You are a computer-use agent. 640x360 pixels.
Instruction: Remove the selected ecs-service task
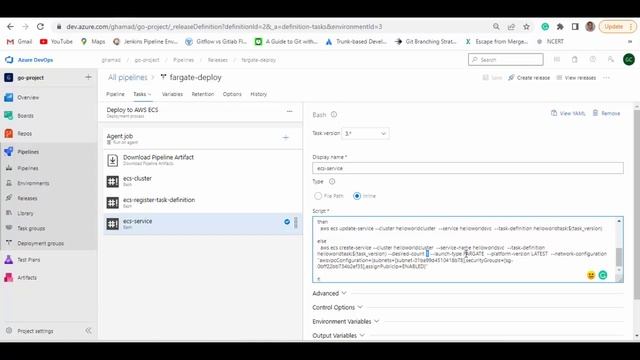click(607, 113)
